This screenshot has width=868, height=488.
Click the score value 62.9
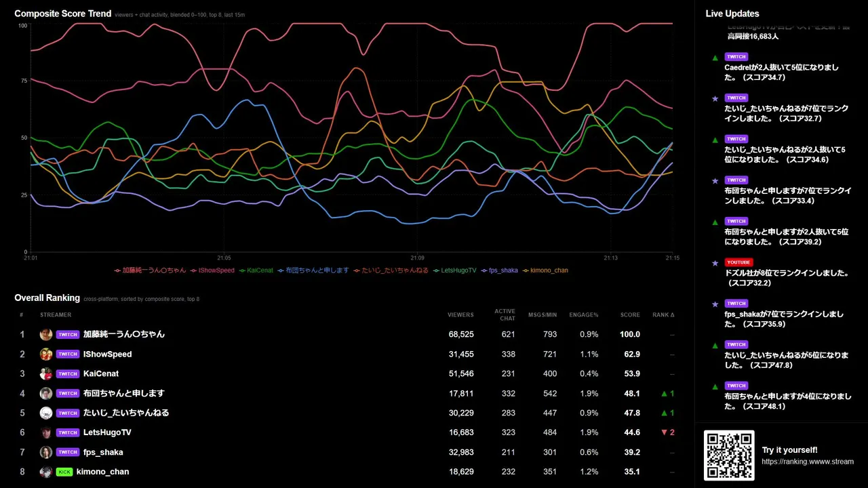(632, 354)
